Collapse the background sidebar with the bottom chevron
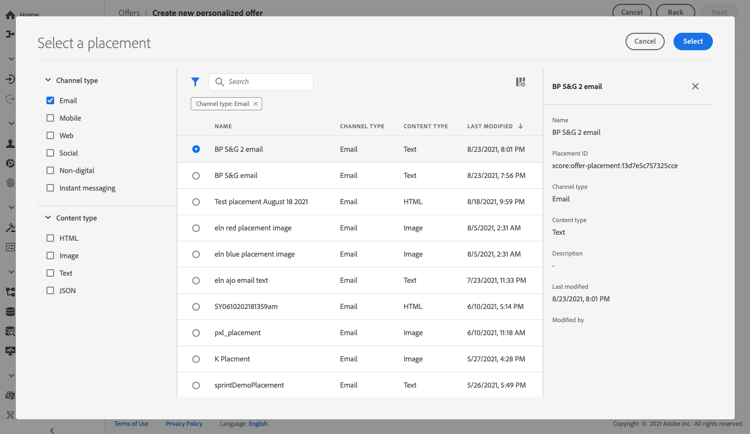The height and width of the screenshot is (434, 750). tap(52, 430)
